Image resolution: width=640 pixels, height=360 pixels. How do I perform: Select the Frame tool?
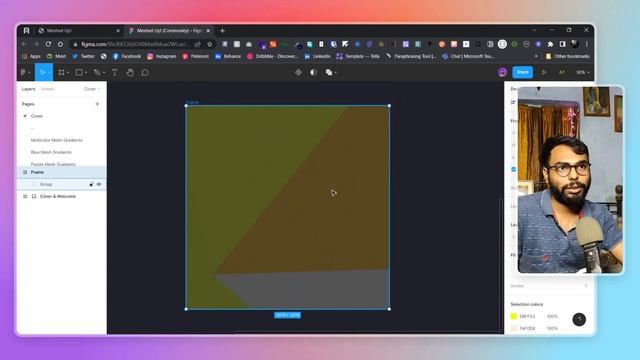coord(61,72)
